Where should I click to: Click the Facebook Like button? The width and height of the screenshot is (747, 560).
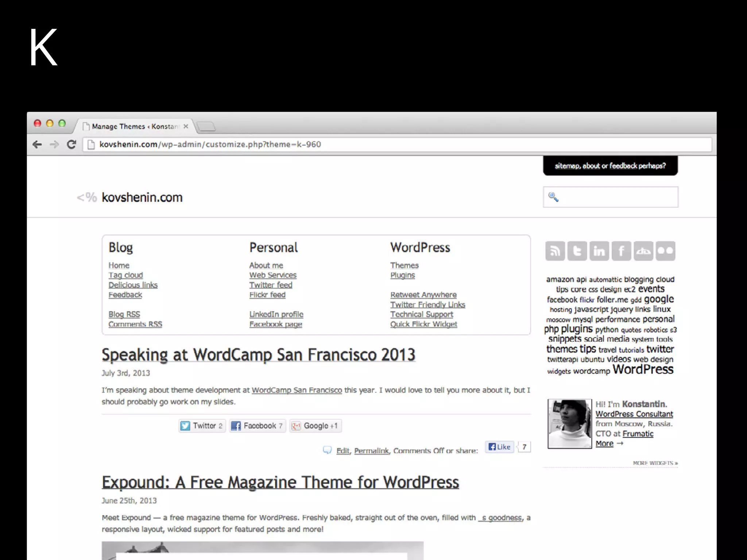[499, 447]
